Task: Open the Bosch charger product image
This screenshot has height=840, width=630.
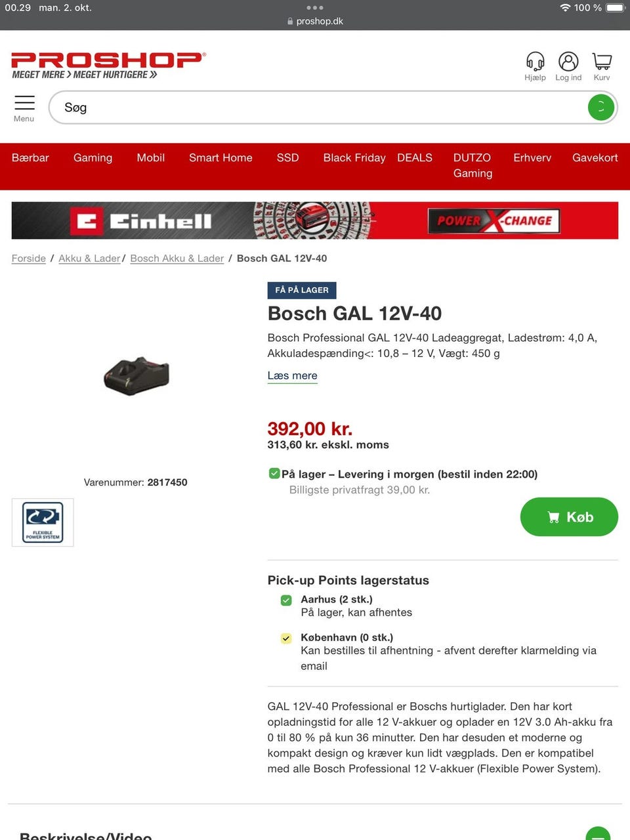Action: (x=136, y=375)
